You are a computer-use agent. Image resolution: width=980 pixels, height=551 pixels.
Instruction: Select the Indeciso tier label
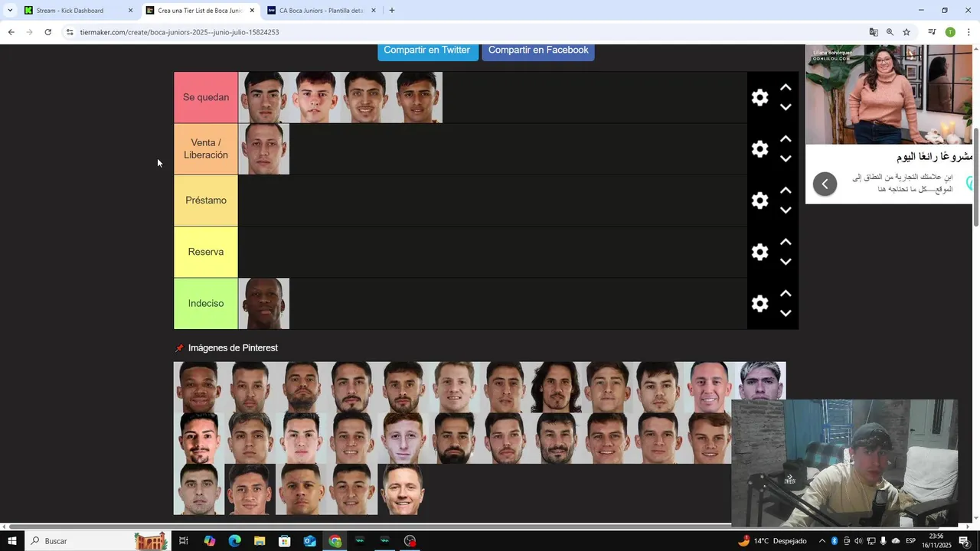(x=206, y=303)
